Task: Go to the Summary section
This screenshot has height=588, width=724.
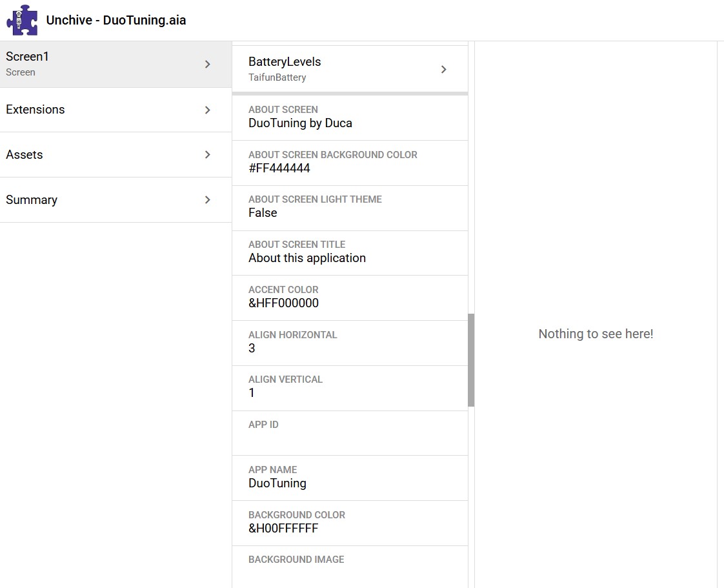Action: point(97,200)
